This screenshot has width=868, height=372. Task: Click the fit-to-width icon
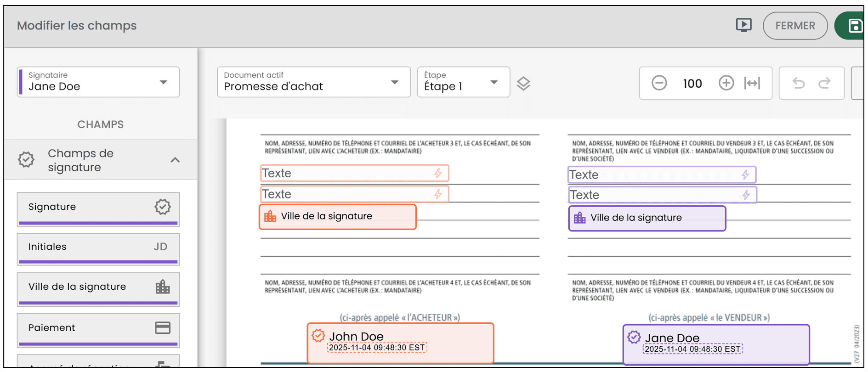[752, 83]
